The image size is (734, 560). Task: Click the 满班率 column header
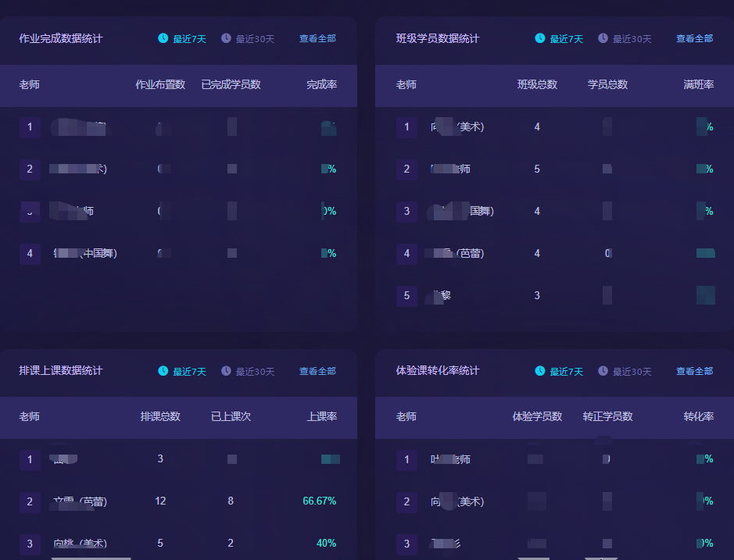tap(698, 84)
